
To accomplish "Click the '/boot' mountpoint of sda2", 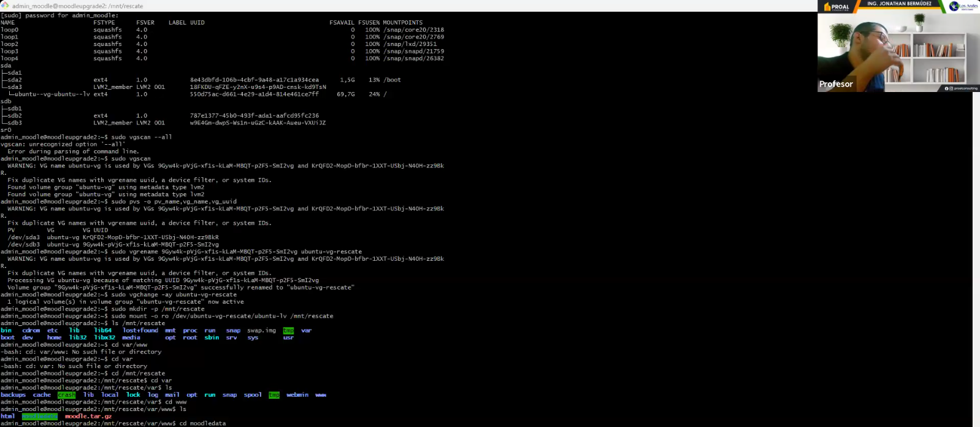I will (x=392, y=80).
